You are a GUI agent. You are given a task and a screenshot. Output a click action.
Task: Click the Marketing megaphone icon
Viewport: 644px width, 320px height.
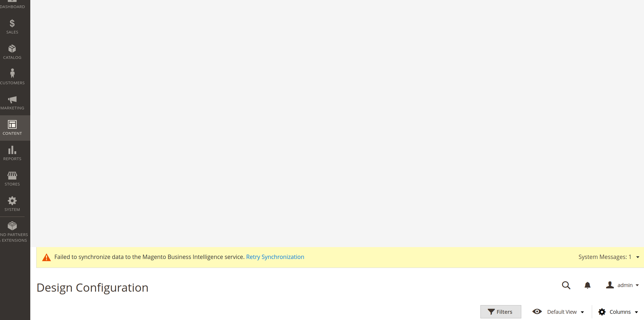12,102
